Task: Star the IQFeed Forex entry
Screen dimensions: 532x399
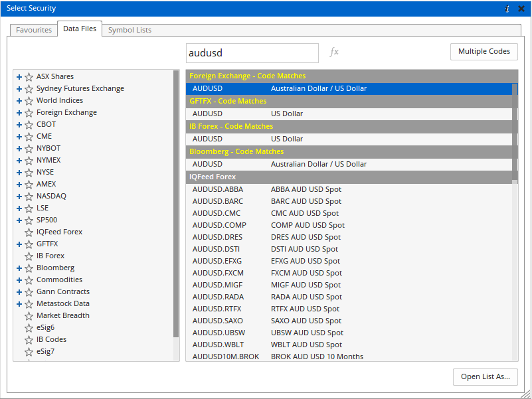Action: tap(29, 232)
